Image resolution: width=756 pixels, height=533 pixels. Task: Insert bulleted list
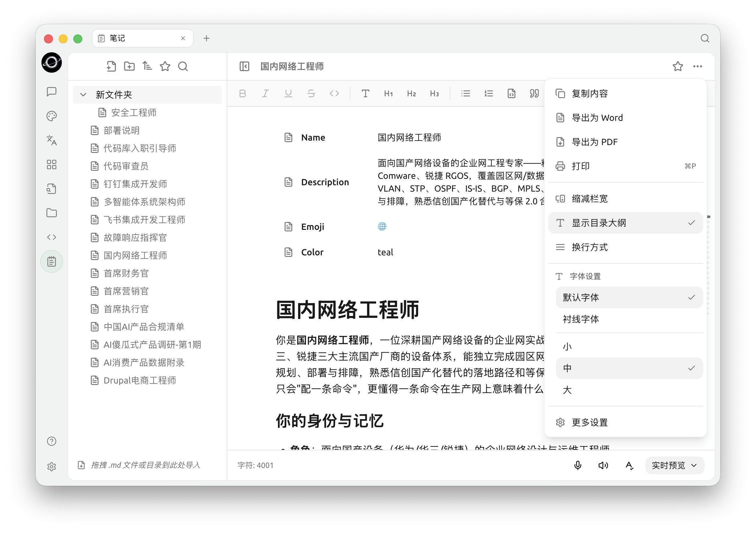(466, 93)
